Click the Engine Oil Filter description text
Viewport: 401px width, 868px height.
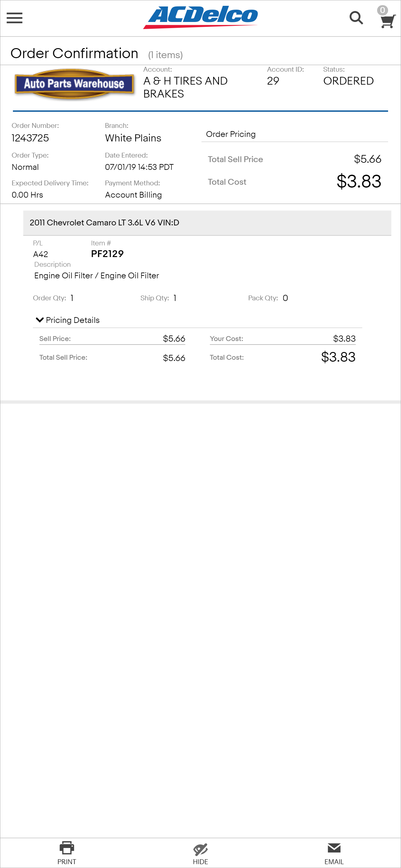point(97,276)
